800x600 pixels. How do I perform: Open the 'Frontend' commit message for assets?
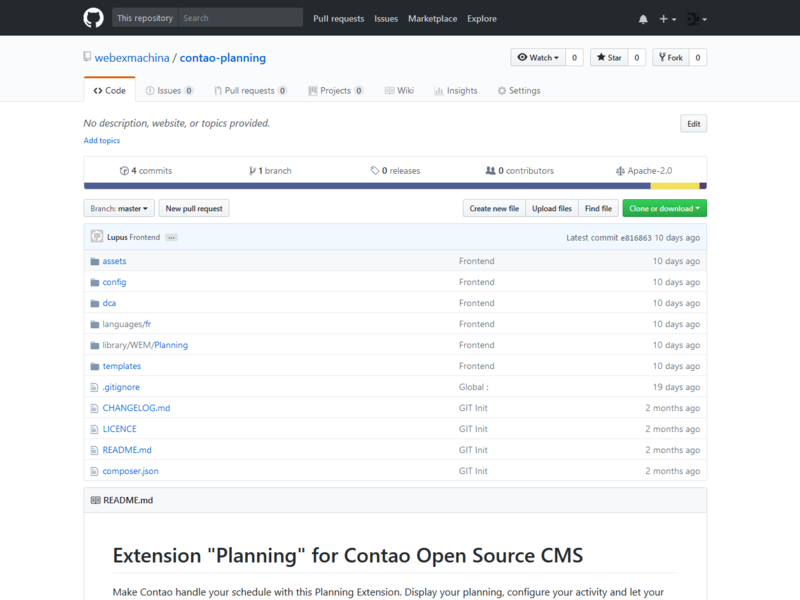tap(477, 261)
